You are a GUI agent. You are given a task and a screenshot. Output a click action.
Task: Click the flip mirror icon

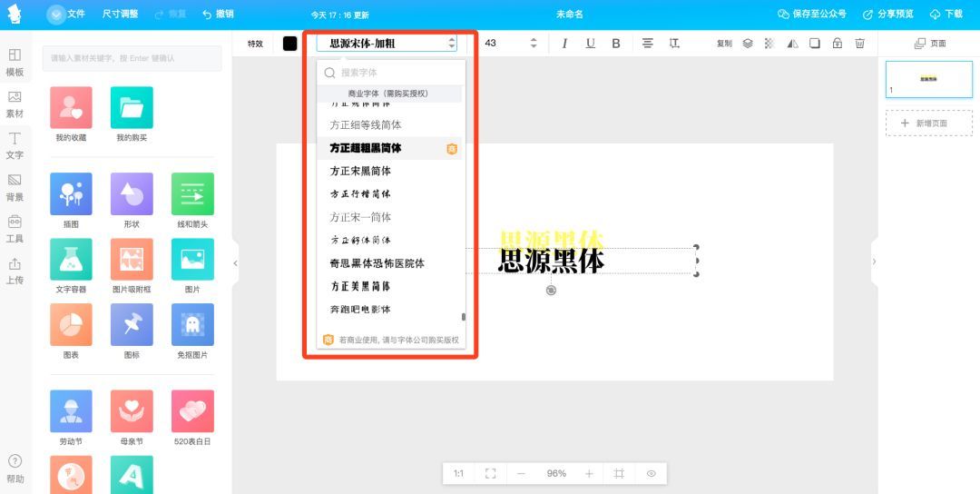[792, 44]
